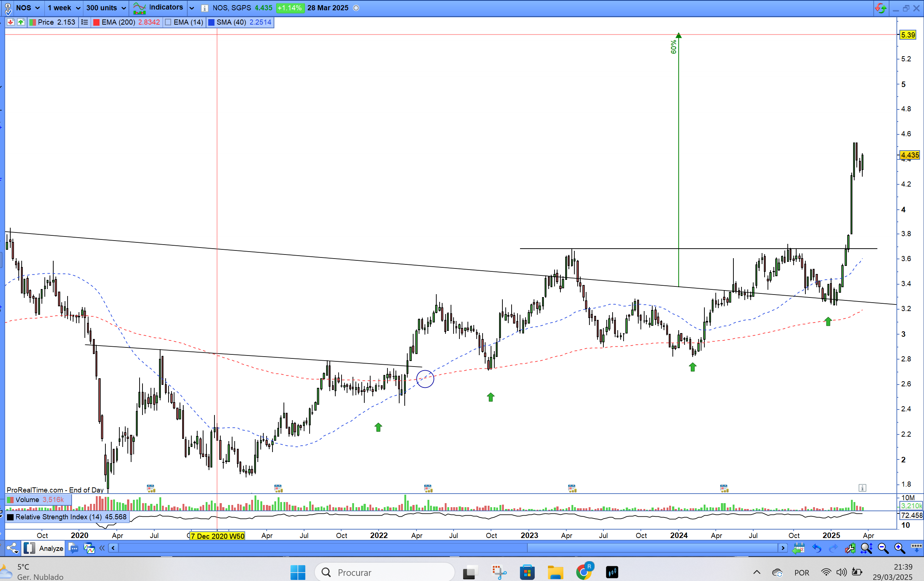Click the green up arrow indicator icon
This screenshot has height=581, width=924.
coord(21,22)
